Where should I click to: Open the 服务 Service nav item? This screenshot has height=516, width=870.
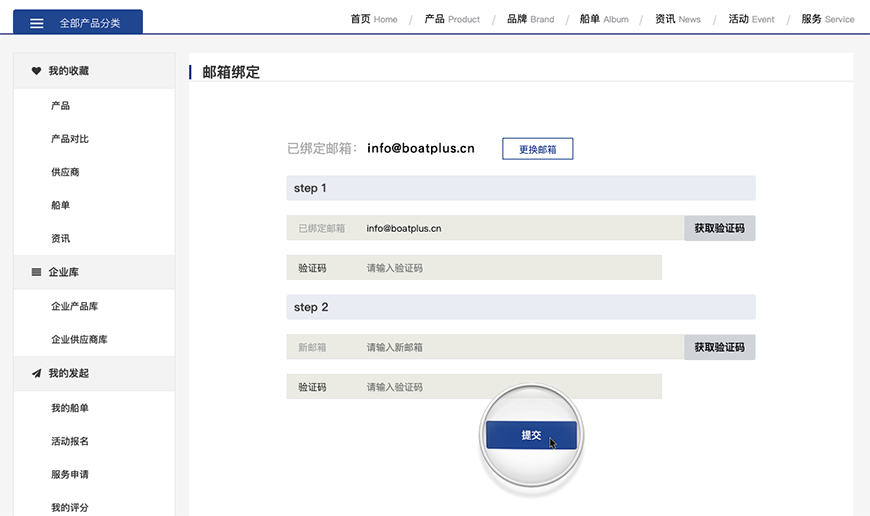coord(827,19)
